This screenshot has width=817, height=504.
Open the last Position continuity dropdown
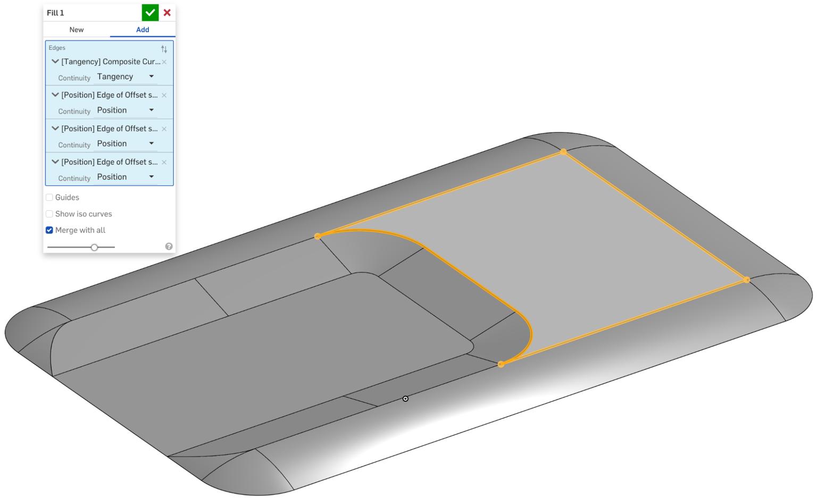click(x=151, y=177)
